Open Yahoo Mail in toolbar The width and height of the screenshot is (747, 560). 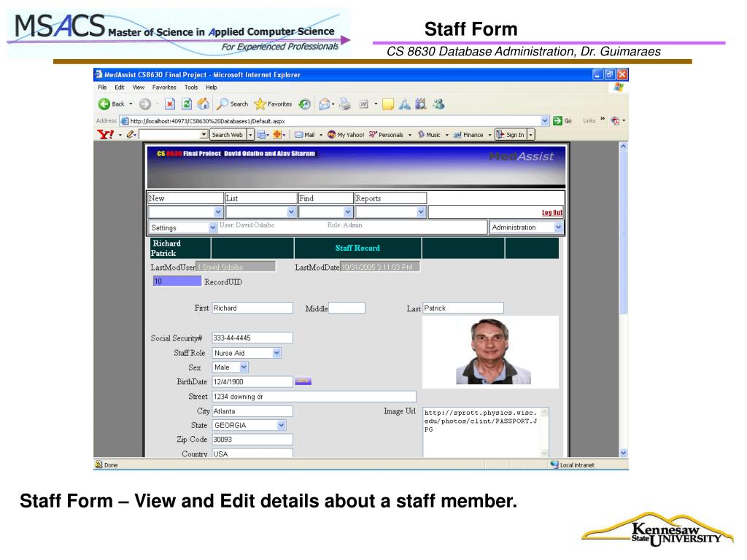pos(305,135)
